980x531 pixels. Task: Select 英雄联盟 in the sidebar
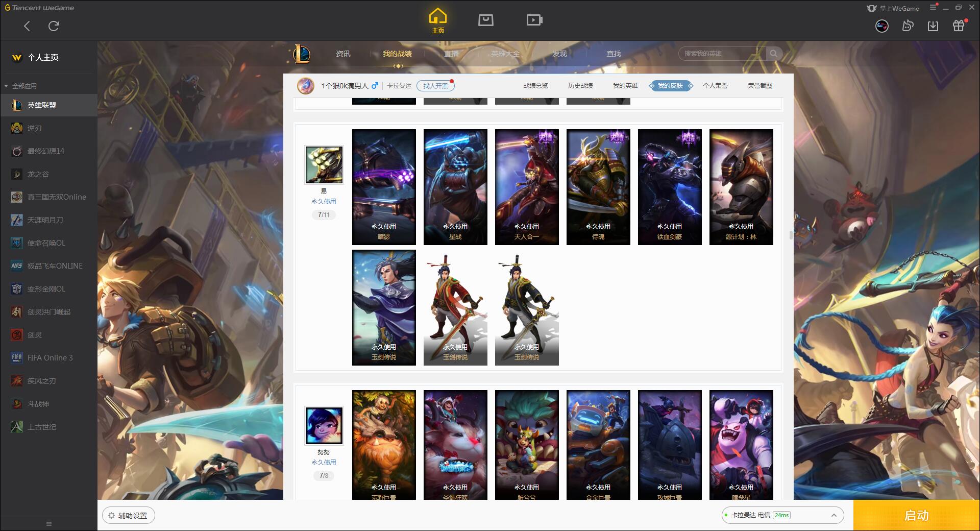point(48,105)
